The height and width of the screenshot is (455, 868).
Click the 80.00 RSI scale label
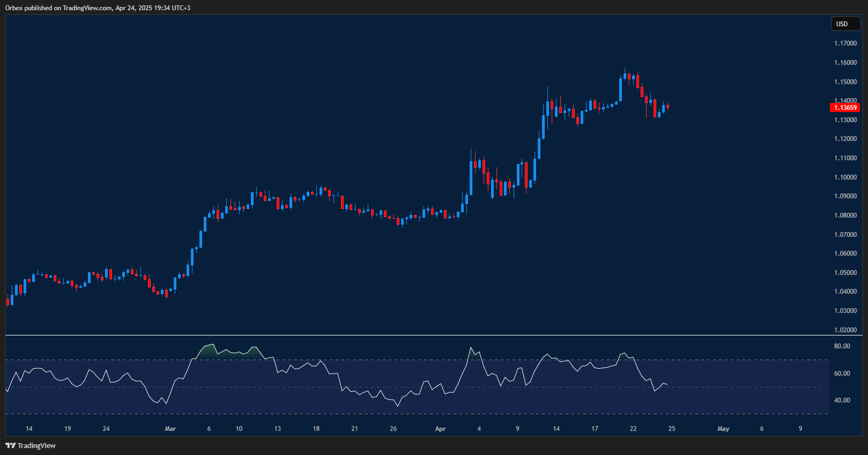coord(842,346)
